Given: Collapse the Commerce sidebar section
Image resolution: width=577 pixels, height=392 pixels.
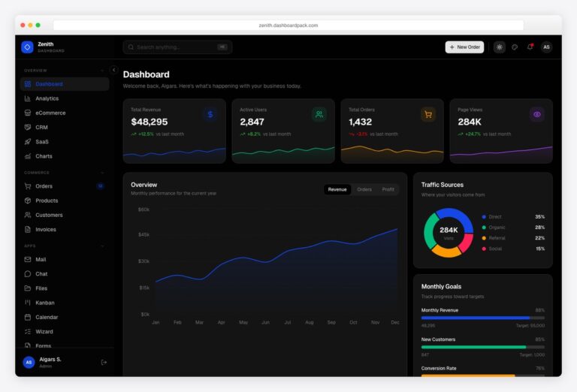Looking at the screenshot, I should [x=102, y=173].
